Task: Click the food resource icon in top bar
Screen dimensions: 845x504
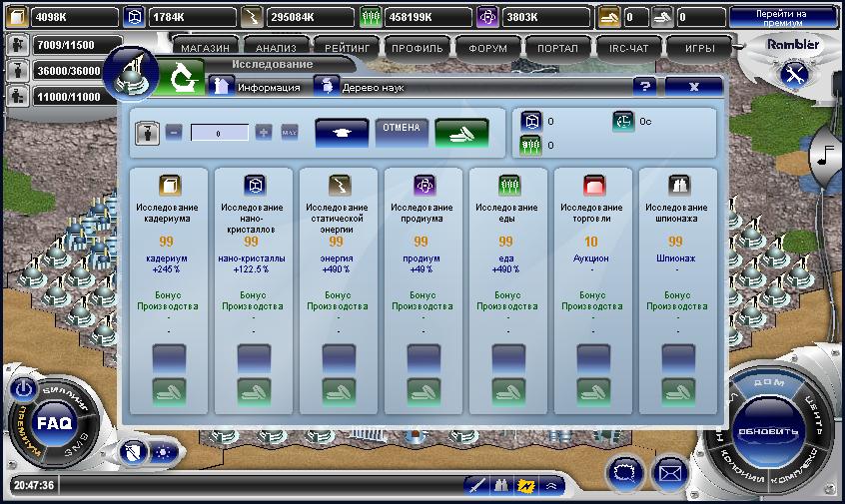Action: click(371, 17)
